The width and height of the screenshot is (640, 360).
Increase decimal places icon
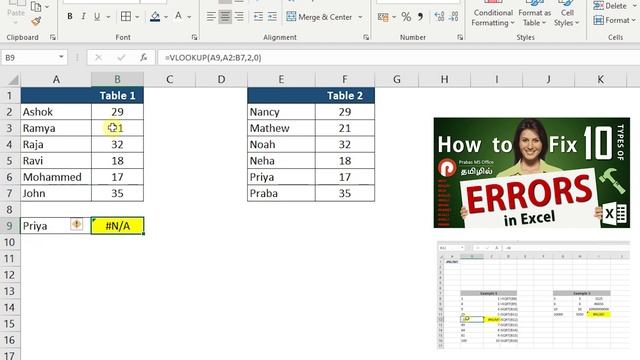pos(439,17)
